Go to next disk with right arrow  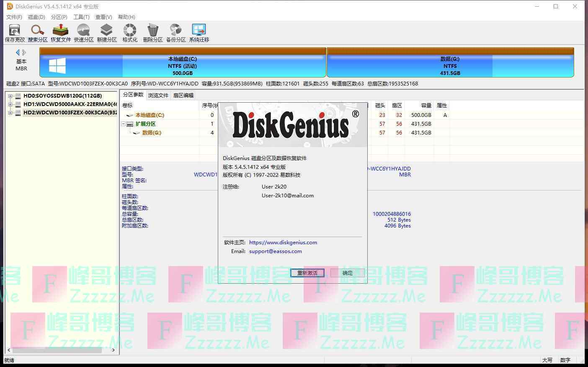click(x=24, y=52)
